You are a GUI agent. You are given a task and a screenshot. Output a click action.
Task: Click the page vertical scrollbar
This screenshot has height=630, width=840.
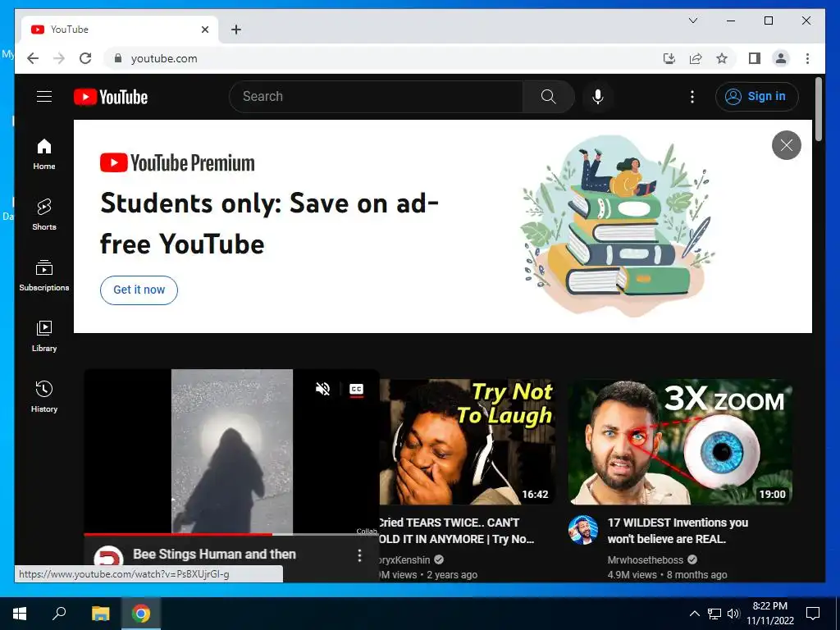point(819,109)
